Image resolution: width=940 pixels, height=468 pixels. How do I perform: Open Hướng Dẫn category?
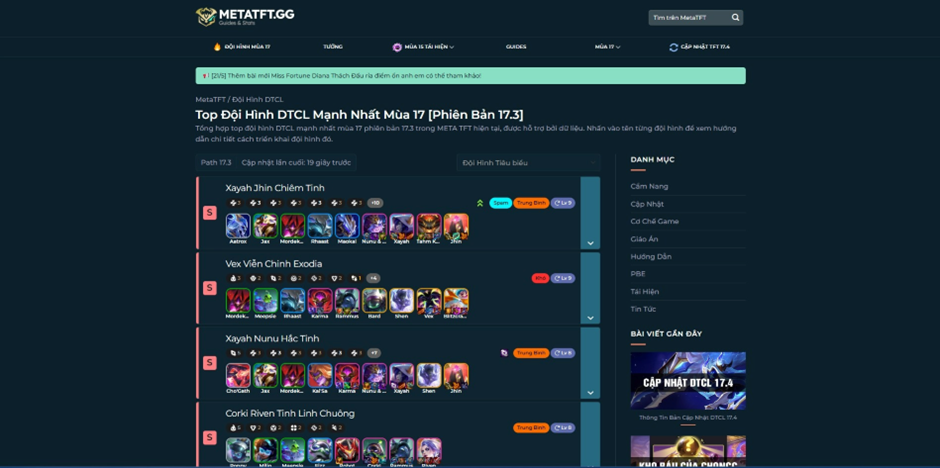[x=651, y=256]
